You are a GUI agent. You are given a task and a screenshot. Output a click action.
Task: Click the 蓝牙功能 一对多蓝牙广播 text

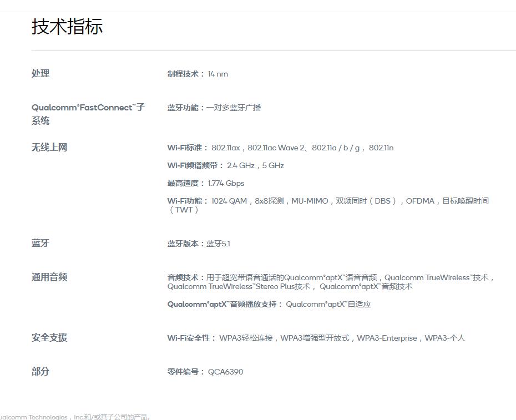pos(214,108)
